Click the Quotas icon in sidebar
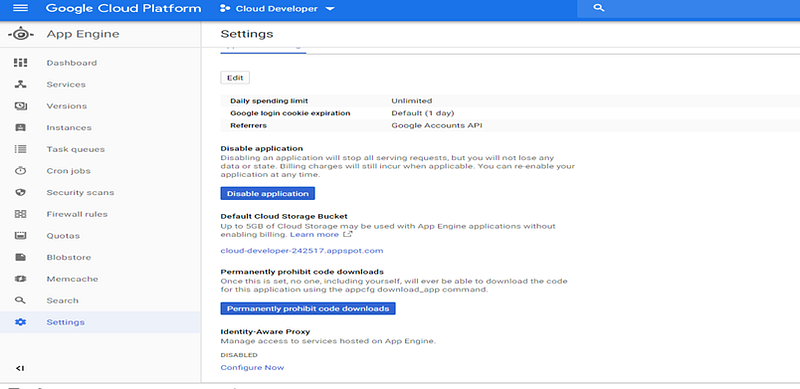 [20, 235]
